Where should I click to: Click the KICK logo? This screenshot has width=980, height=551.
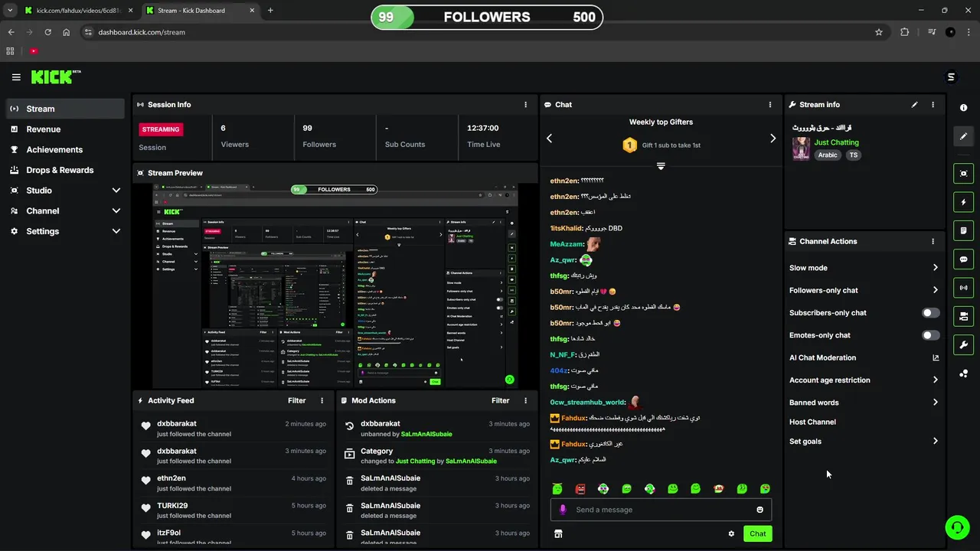[55, 77]
